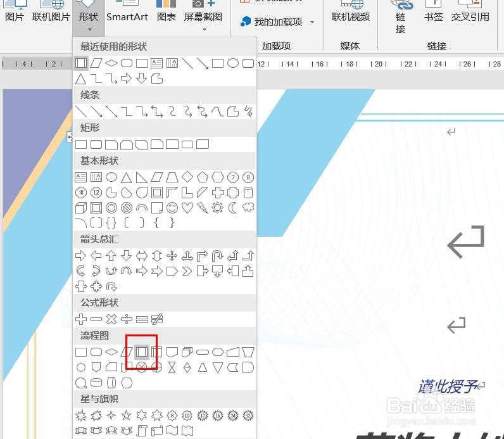Select the recently used oval shape
This screenshot has width=504, height=439.
pos(233,63)
